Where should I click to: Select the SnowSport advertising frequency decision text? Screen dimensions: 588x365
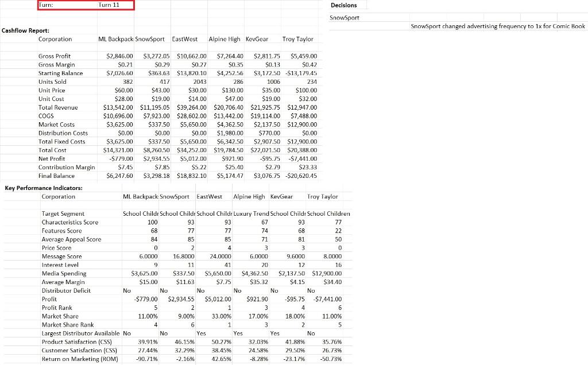[x=498, y=26]
